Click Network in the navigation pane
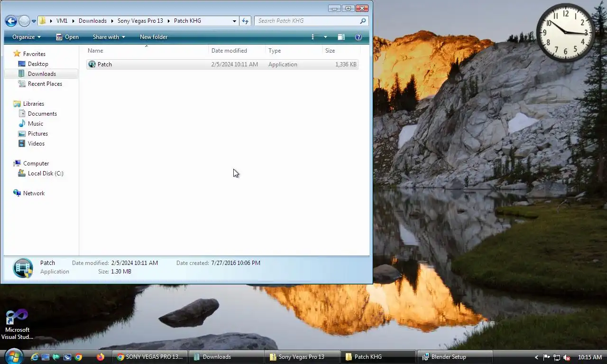 (x=34, y=193)
